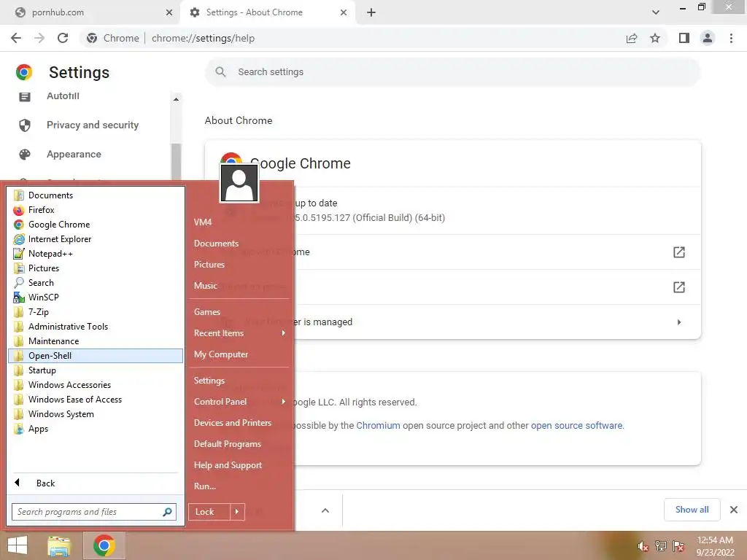Open external link icon in Report an issue row
747x560 pixels.
679,287
